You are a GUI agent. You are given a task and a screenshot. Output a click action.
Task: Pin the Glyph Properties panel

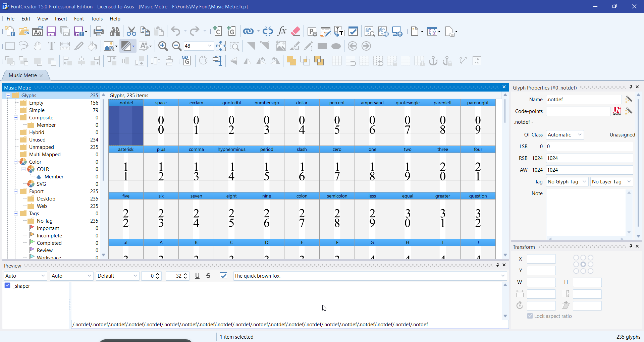(x=631, y=87)
